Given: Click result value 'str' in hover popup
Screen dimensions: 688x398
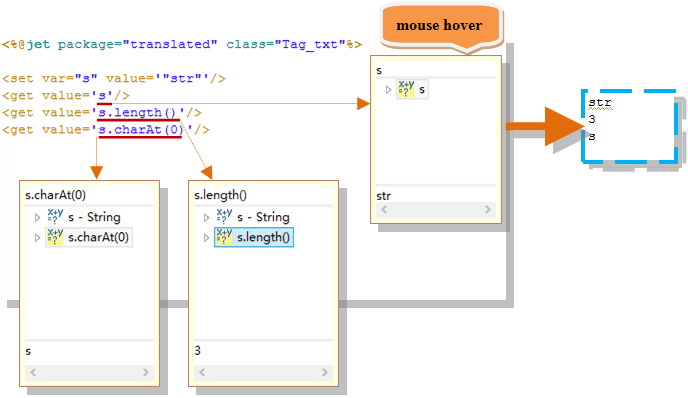Looking at the screenshot, I should [x=383, y=196].
